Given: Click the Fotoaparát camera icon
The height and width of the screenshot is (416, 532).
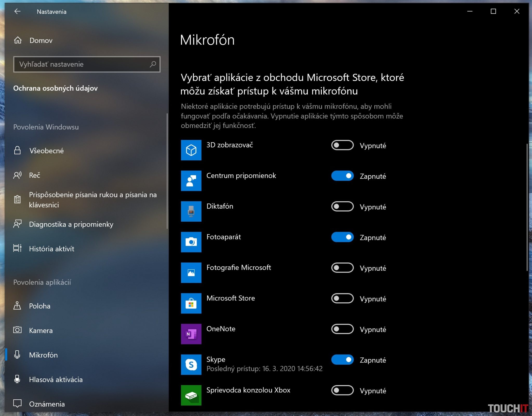Looking at the screenshot, I should (191, 242).
